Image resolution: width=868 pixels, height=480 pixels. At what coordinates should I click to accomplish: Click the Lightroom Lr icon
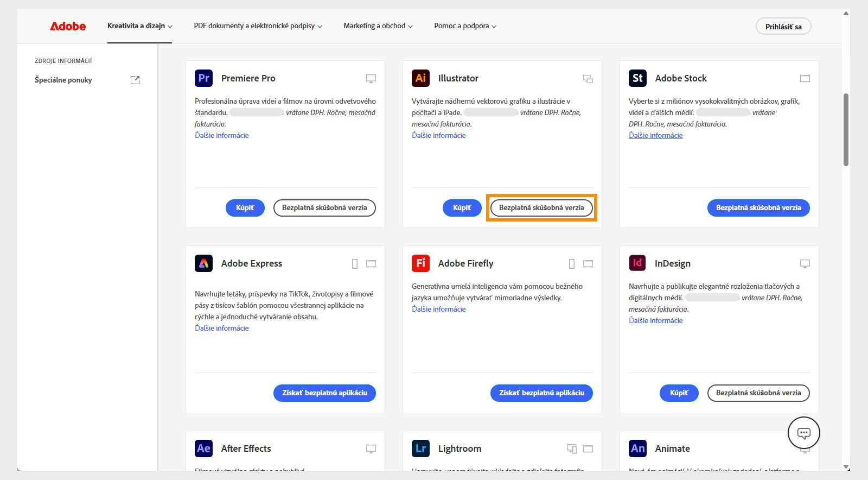[420, 449]
